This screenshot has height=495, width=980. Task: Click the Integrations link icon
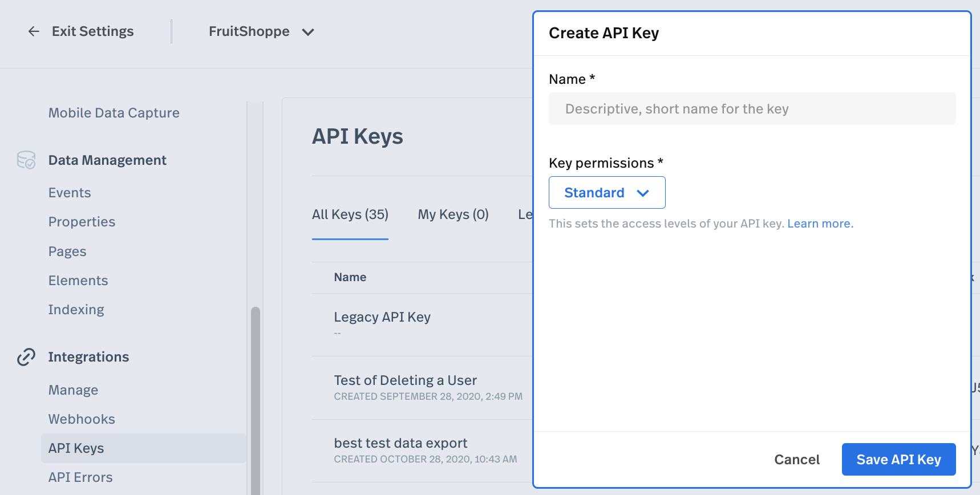(x=26, y=357)
